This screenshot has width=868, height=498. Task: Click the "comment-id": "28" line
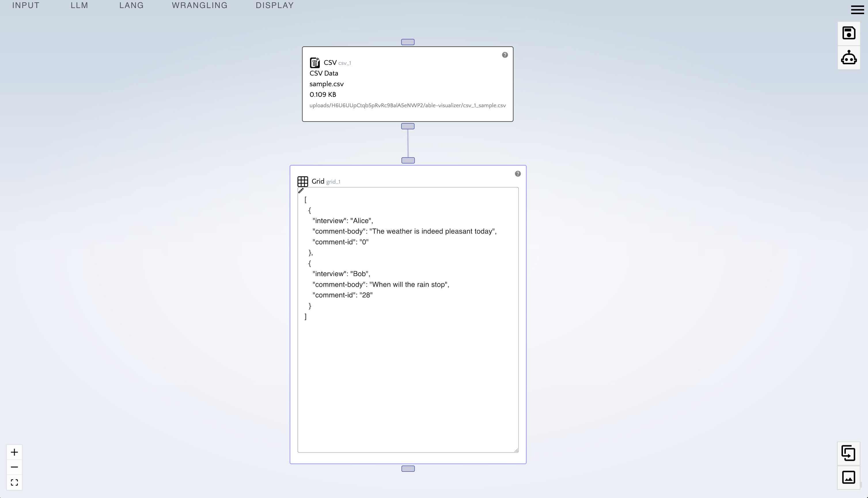click(342, 295)
